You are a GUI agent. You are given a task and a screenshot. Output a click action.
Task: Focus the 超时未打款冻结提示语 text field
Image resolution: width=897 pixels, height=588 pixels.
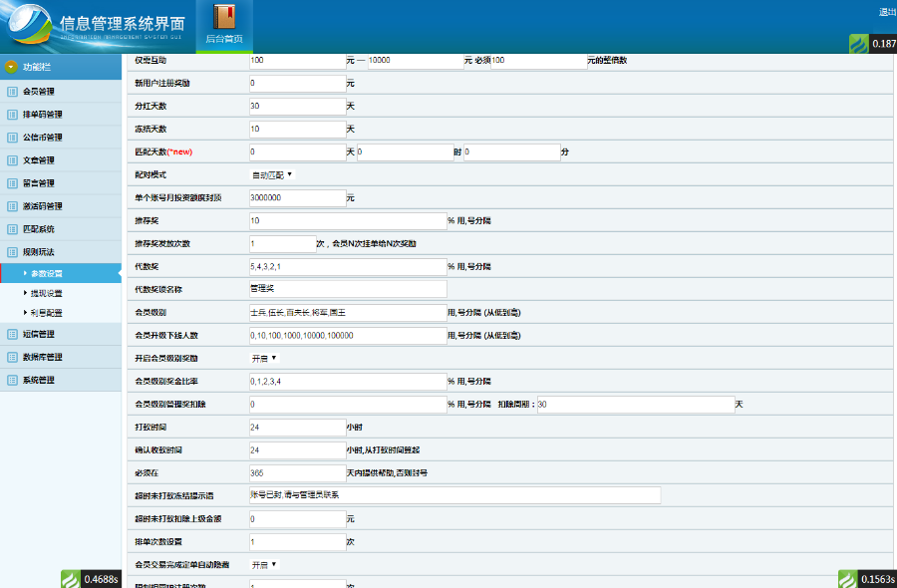point(453,495)
